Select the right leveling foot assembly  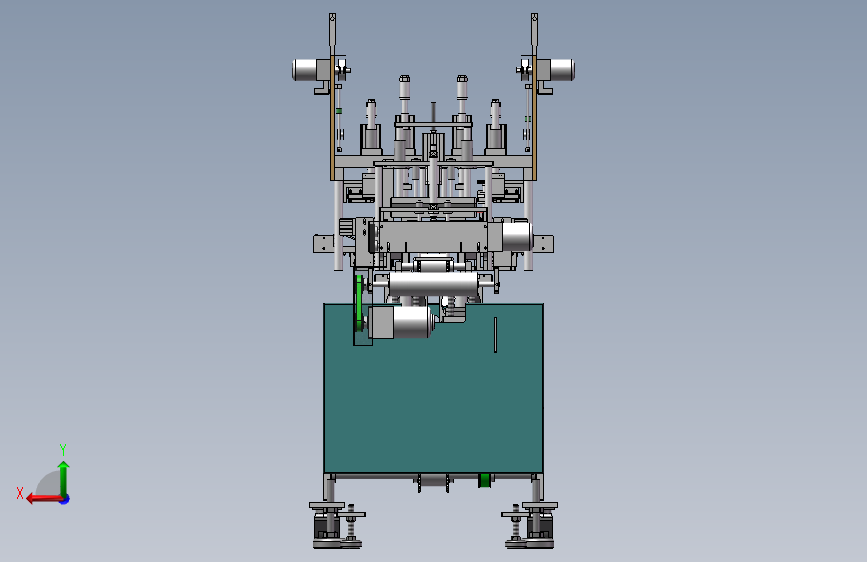531,525
